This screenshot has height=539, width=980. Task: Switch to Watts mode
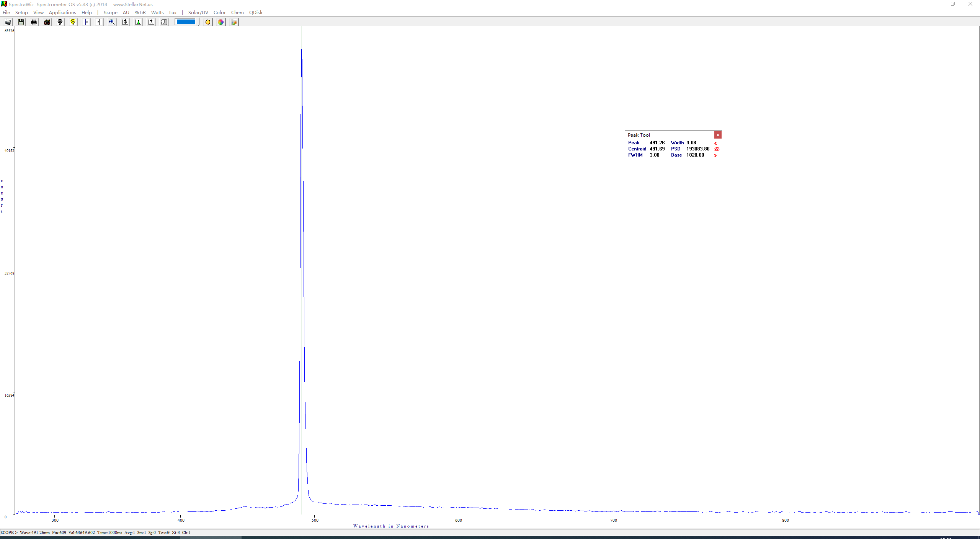tap(157, 12)
